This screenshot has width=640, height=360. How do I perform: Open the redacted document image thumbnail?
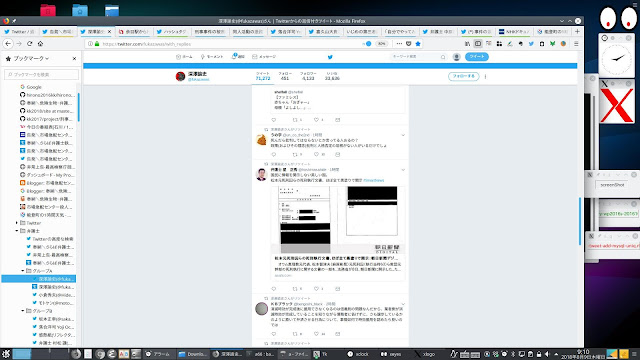coord(338,220)
